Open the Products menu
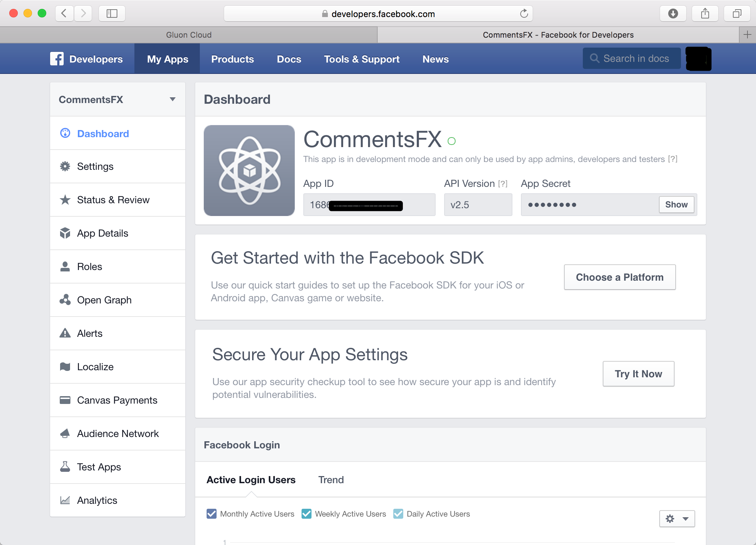756x545 pixels. [233, 59]
